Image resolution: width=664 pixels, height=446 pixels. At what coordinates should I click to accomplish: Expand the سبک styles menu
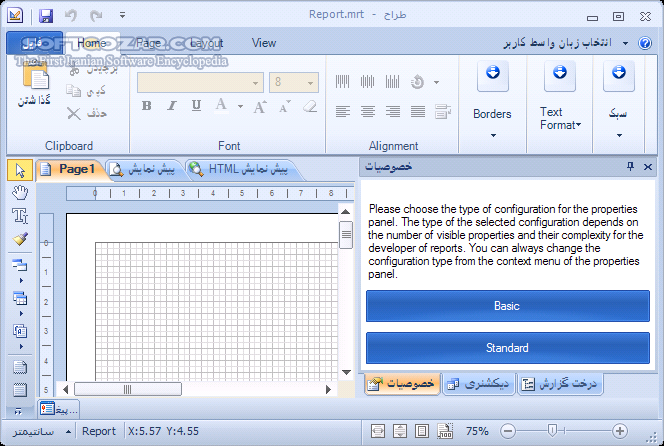click(619, 100)
